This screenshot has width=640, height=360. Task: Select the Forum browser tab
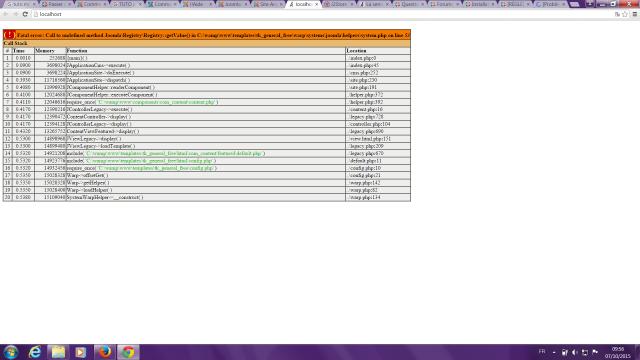point(443,4)
